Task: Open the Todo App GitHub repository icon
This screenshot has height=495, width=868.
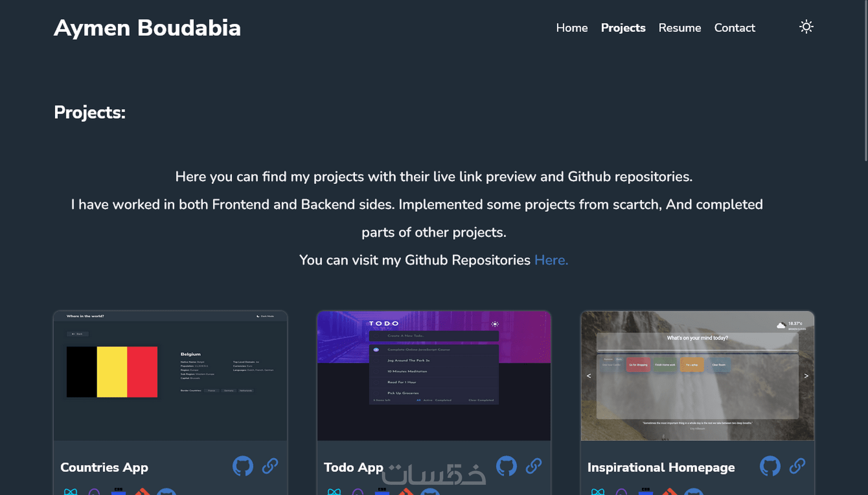Action: pyautogui.click(x=507, y=466)
